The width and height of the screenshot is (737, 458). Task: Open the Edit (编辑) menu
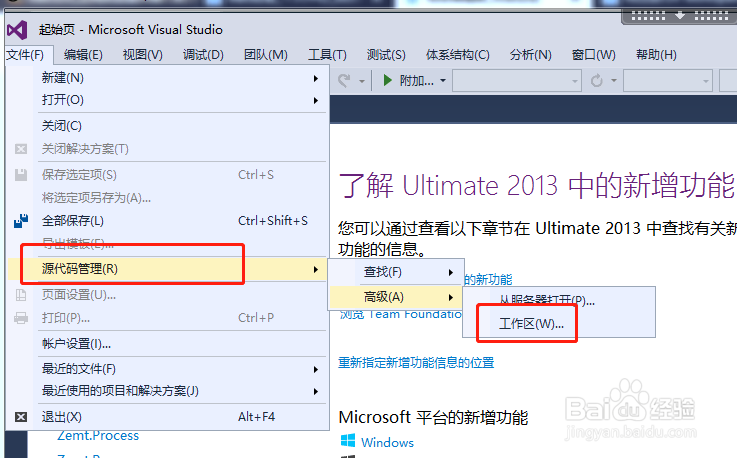(x=83, y=55)
